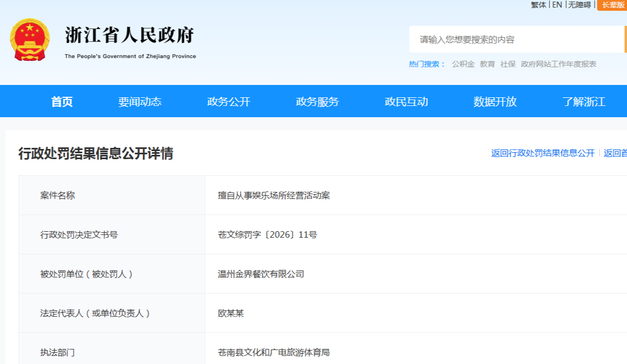Click the national emblem logo

click(30, 40)
